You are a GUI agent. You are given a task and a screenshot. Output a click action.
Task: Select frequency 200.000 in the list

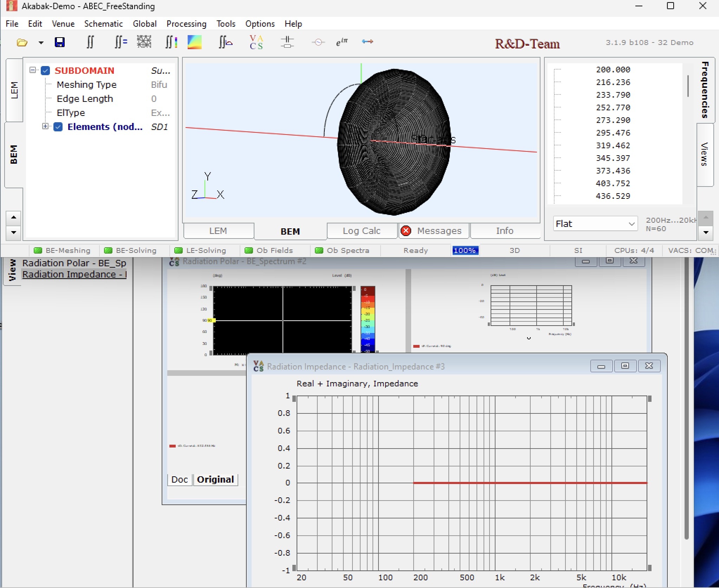coord(613,70)
